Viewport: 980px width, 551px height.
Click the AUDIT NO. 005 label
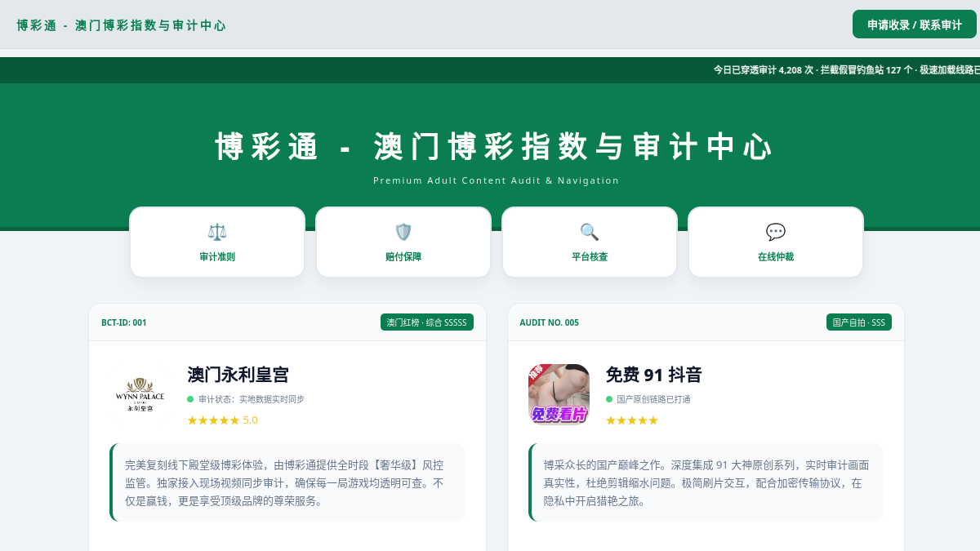(550, 322)
